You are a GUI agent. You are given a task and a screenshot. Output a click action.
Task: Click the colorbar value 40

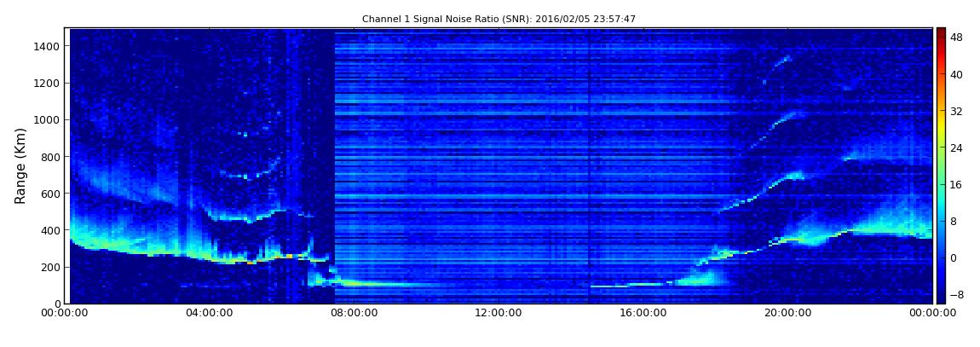(x=956, y=74)
